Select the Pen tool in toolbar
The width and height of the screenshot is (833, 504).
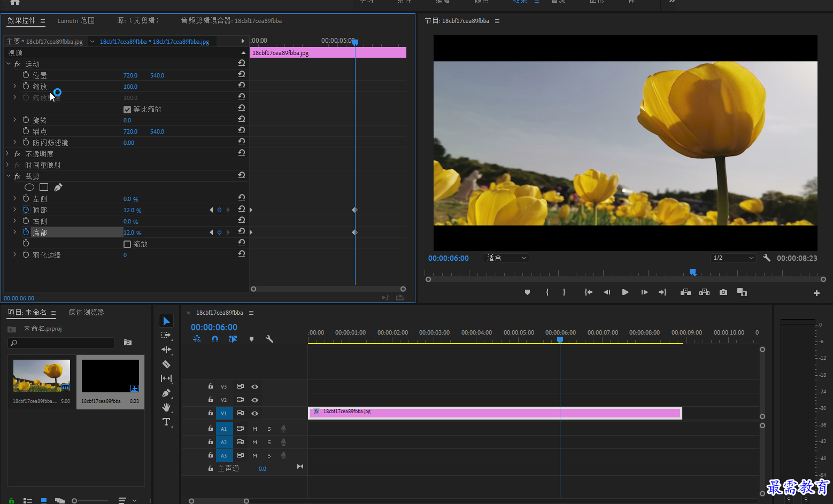(x=166, y=393)
